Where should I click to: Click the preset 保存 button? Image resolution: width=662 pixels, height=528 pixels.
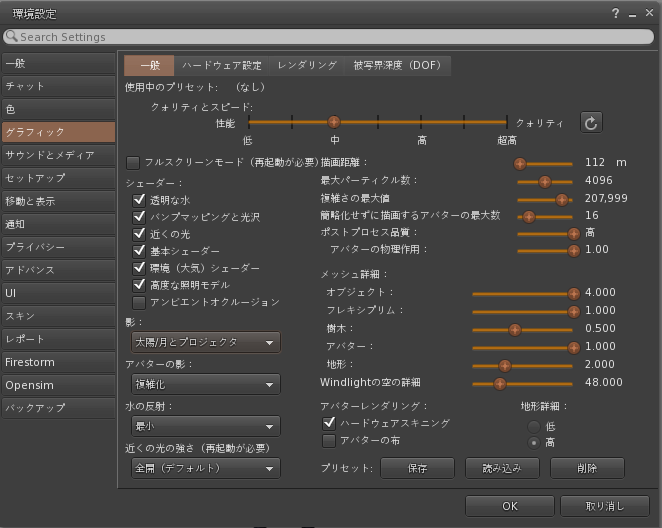(x=417, y=468)
